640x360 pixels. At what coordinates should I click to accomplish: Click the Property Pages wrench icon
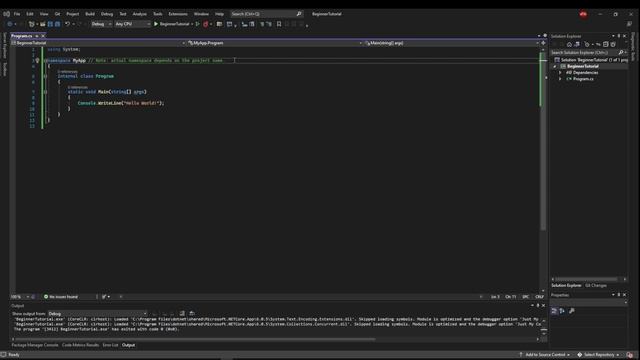point(571,311)
